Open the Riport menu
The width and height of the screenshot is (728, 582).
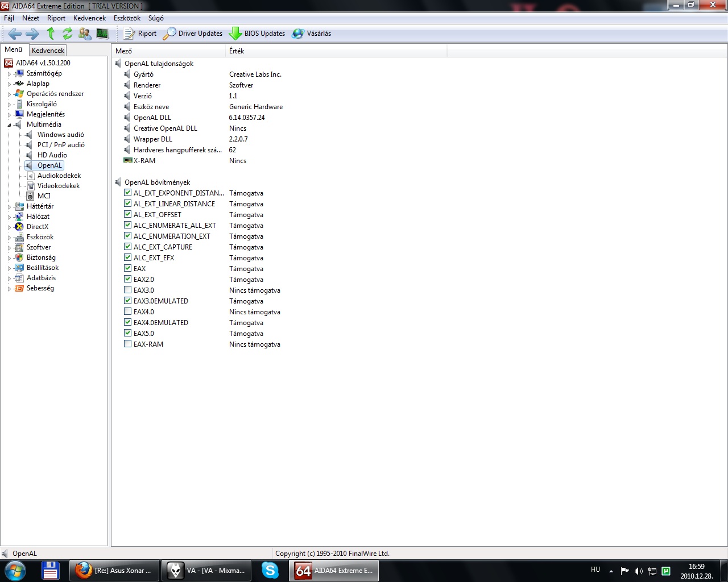(x=56, y=18)
